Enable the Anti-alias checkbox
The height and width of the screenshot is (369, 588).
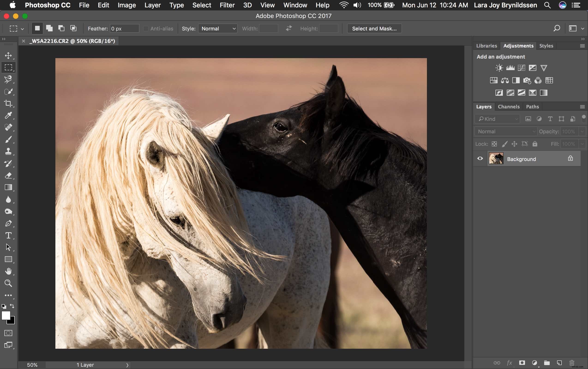tap(146, 28)
